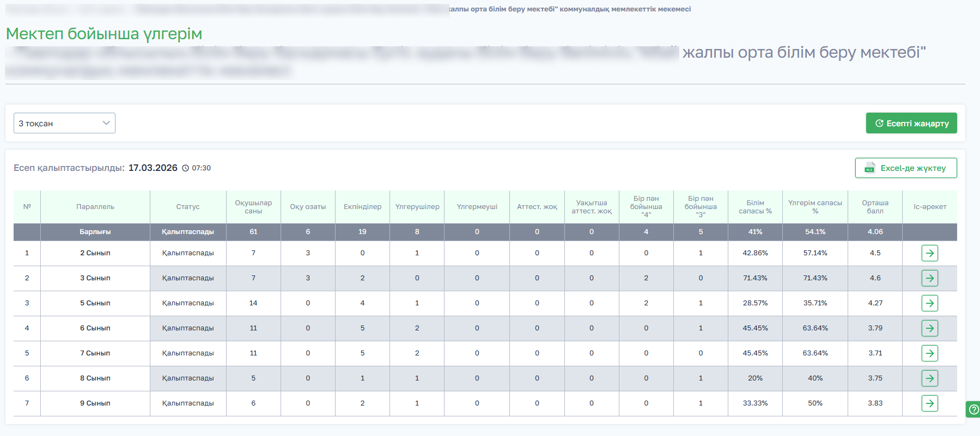The height and width of the screenshot is (436, 980).
Task: Click the Орташа балл column header
Action: (875, 207)
